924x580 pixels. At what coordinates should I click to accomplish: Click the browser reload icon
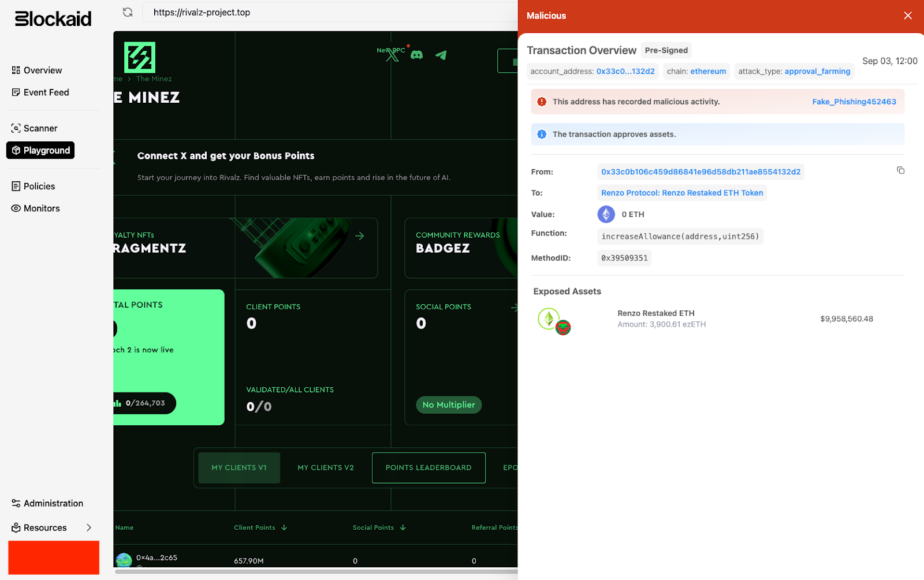tap(128, 12)
